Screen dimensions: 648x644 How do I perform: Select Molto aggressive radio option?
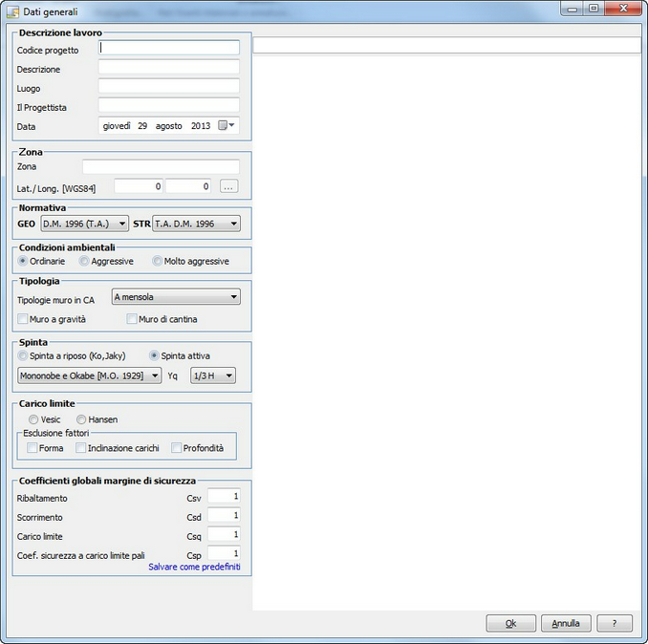coord(157,261)
